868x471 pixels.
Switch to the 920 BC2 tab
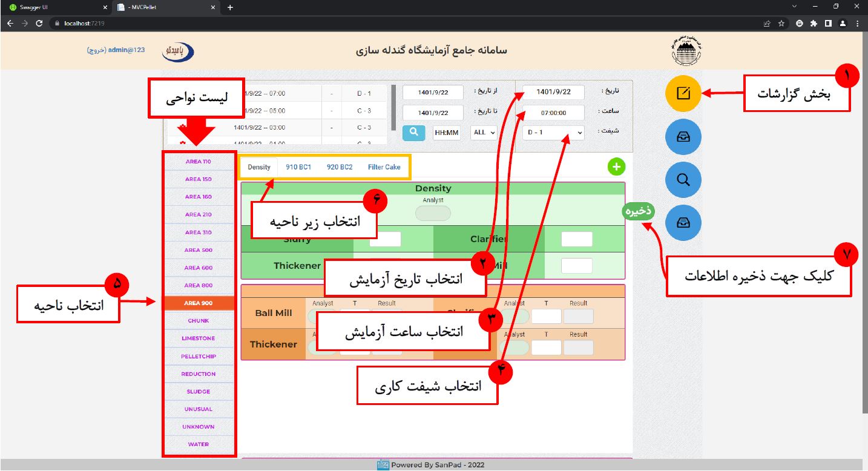point(340,167)
